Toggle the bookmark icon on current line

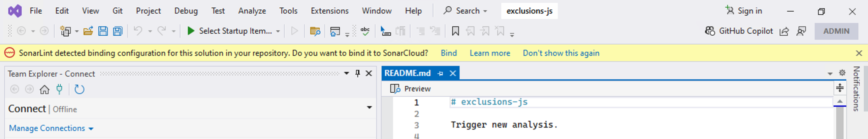click(455, 31)
